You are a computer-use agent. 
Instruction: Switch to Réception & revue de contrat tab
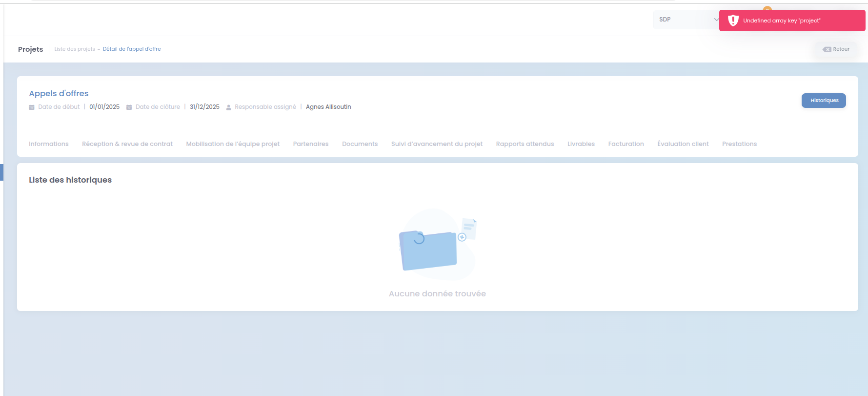127,144
